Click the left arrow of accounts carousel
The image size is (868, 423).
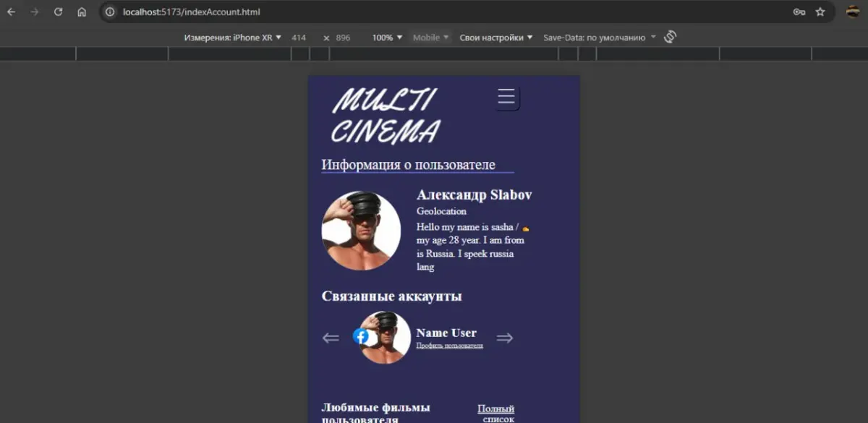pyautogui.click(x=330, y=337)
